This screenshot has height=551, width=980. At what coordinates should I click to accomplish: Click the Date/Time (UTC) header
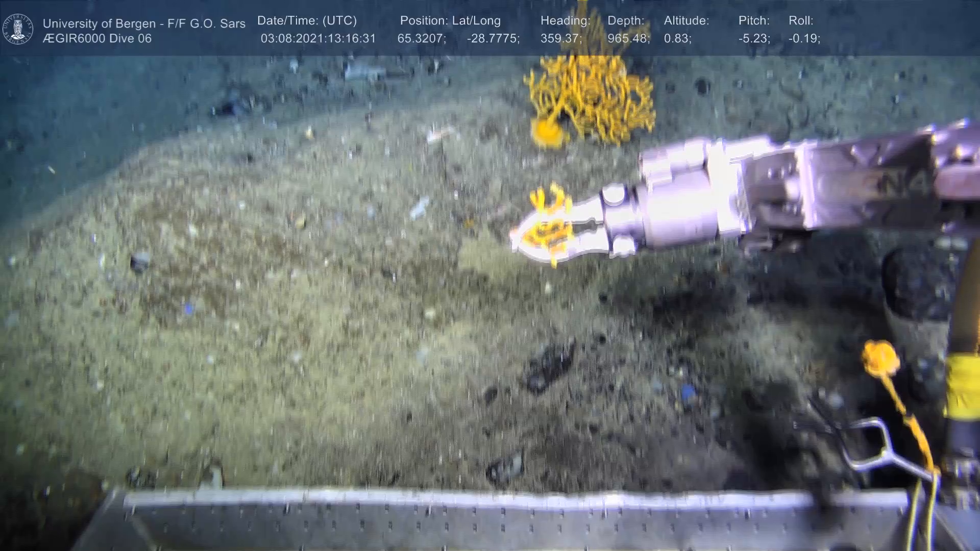(307, 21)
